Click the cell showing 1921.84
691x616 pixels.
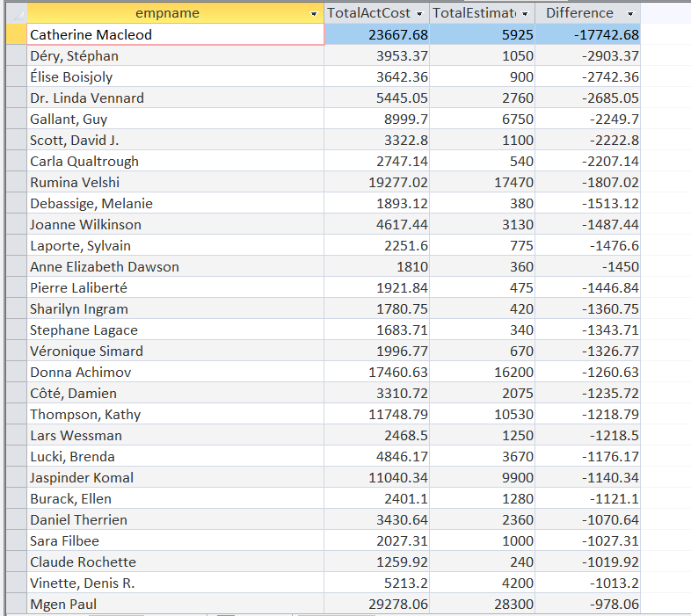[x=377, y=287]
